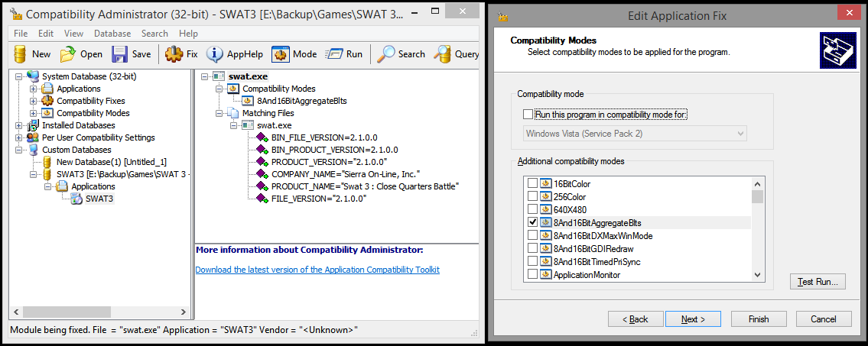Check the 8And16BitDXMaxWinMode mode

tap(532, 235)
